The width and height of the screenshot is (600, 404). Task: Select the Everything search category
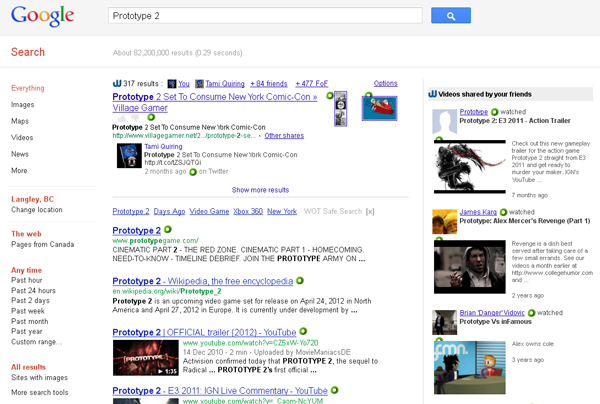[x=28, y=88]
